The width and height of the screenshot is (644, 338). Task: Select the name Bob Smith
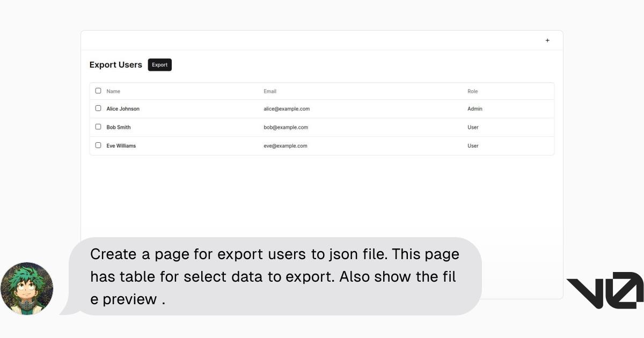119,127
